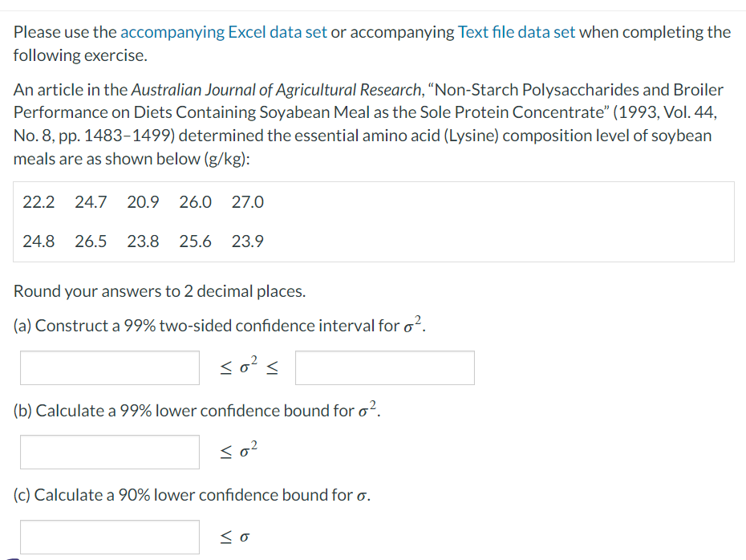The height and width of the screenshot is (560, 746).
Task: Click the data value 25.6
Action: coord(195,241)
